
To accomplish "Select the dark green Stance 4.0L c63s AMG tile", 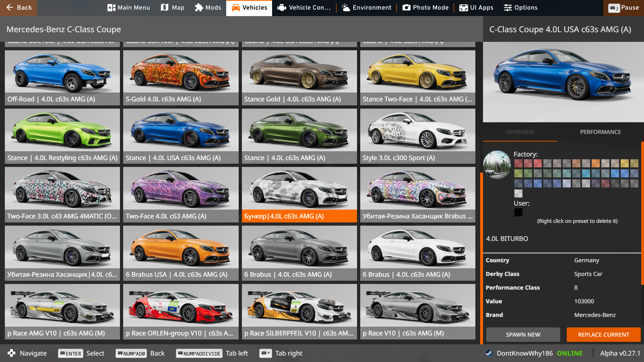I will pos(299,136).
